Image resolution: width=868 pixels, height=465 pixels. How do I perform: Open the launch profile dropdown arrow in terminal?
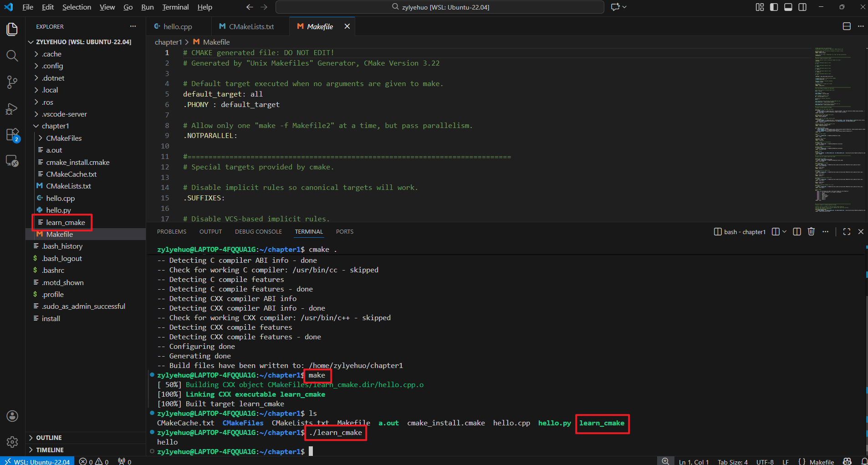[784, 231]
